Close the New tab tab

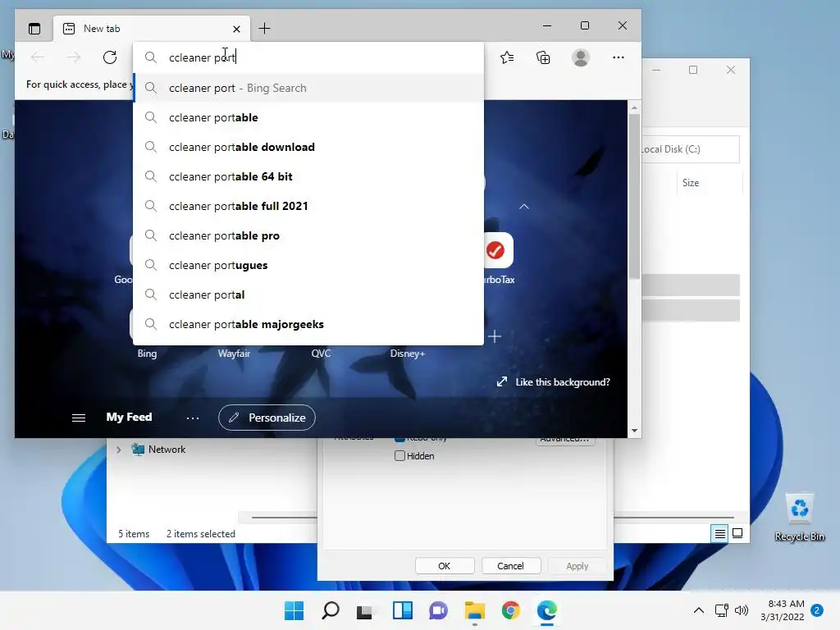click(236, 29)
